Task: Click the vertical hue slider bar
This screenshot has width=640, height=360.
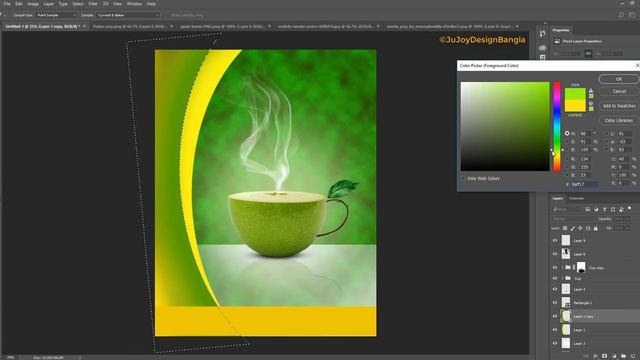Action: (x=557, y=127)
